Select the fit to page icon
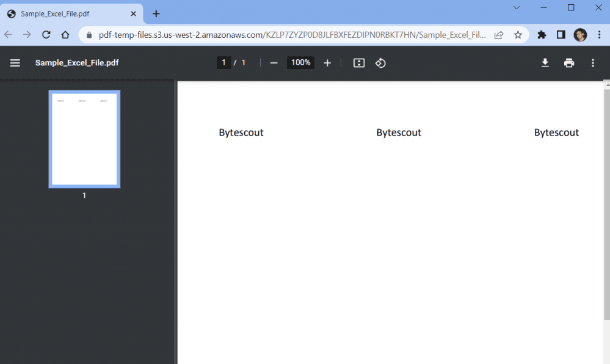Viewport: 610px width, 364px height. coord(358,62)
